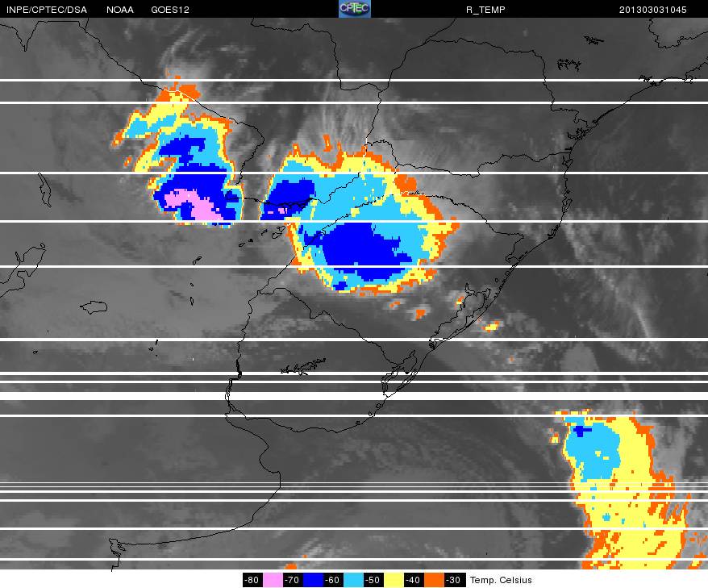The width and height of the screenshot is (708, 588).
Task: Click the dark blue legend swatch
Action: pyautogui.click(x=313, y=580)
